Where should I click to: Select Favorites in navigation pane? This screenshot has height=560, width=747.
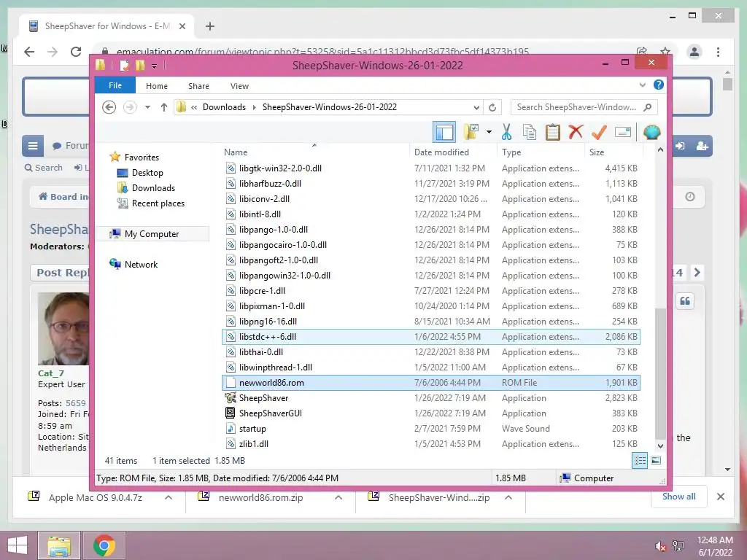(142, 157)
